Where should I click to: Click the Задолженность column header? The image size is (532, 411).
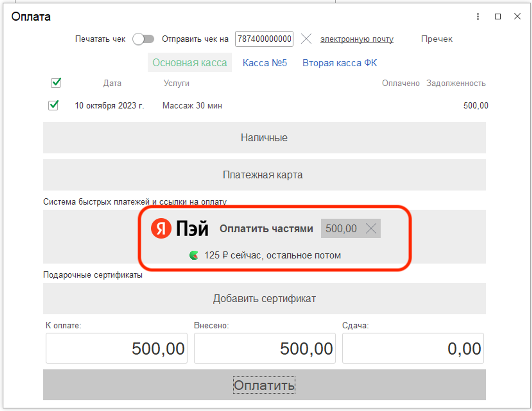(x=456, y=83)
